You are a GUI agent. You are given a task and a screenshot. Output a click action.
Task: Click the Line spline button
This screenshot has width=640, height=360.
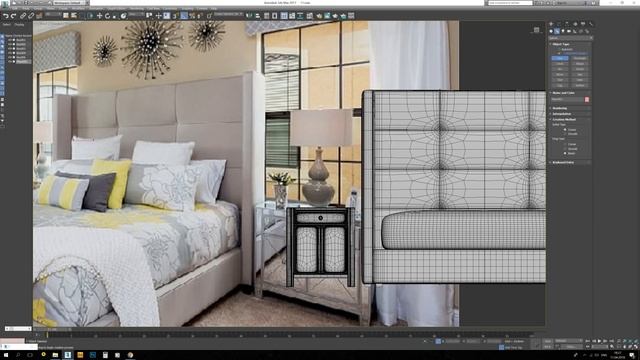560,58
